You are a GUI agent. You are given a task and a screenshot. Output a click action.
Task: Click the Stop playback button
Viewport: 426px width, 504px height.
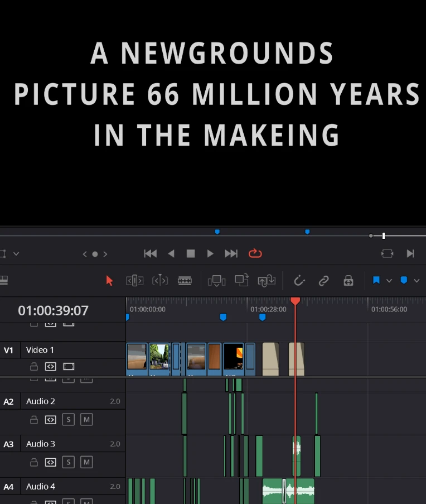tap(191, 253)
